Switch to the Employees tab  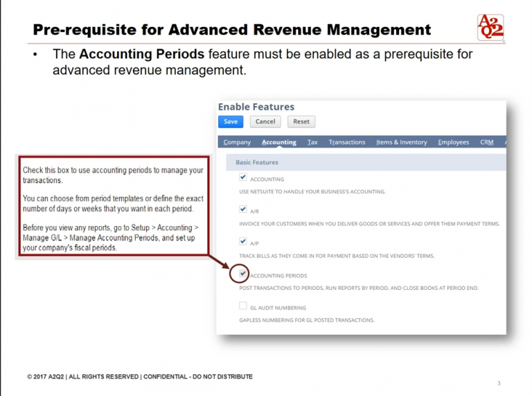(453, 142)
